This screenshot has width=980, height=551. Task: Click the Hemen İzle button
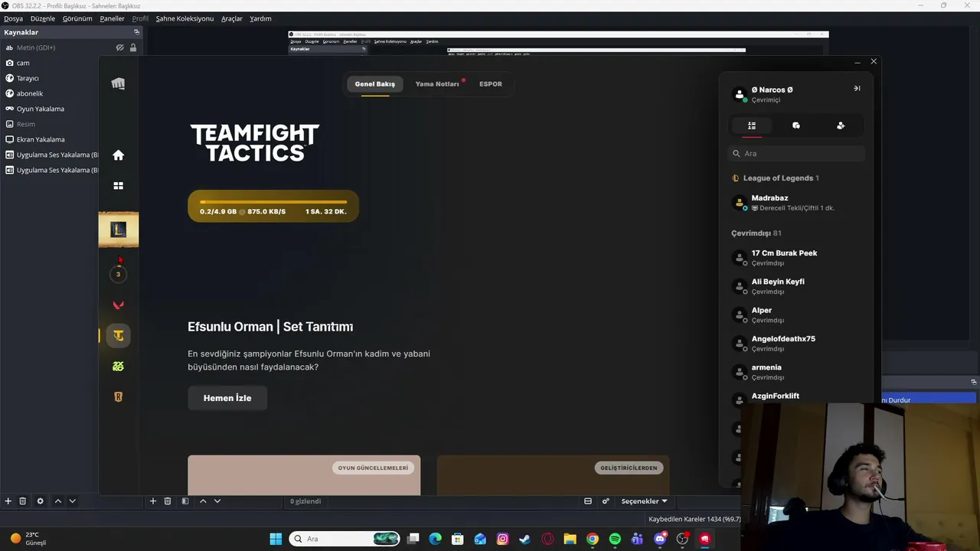pos(227,398)
